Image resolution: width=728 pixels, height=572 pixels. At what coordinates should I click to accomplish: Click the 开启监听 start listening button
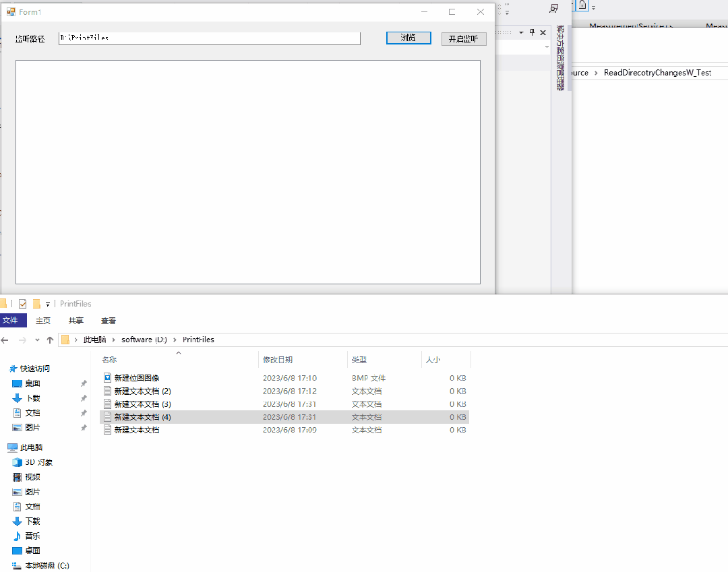pyautogui.click(x=464, y=39)
